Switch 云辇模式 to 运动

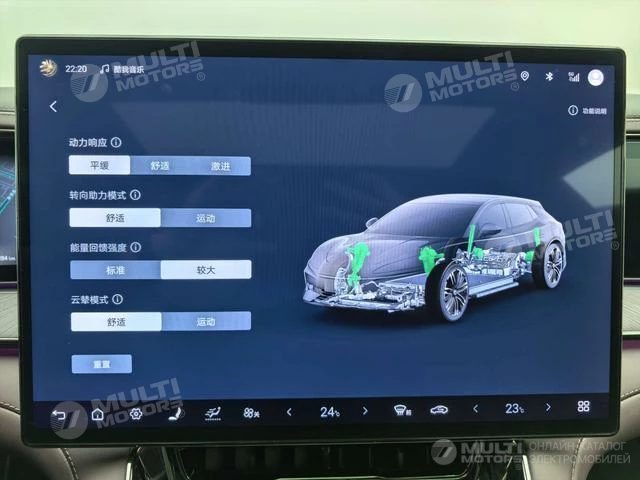coord(206,322)
